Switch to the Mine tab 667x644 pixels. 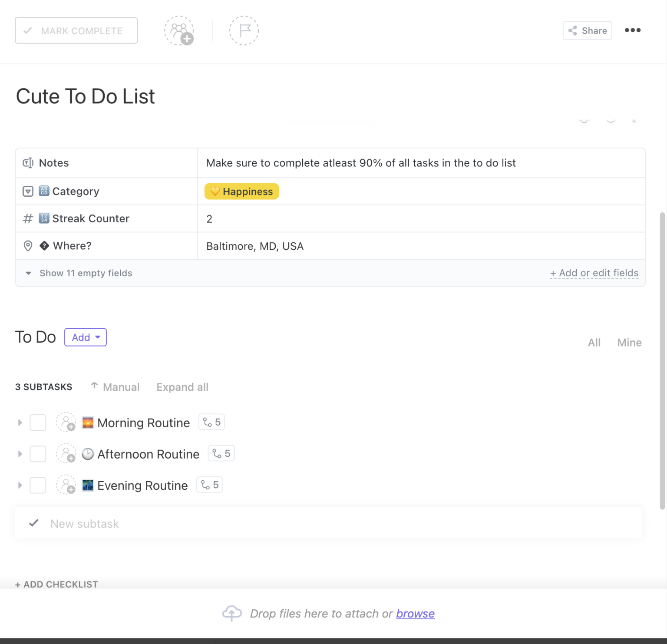click(x=629, y=343)
